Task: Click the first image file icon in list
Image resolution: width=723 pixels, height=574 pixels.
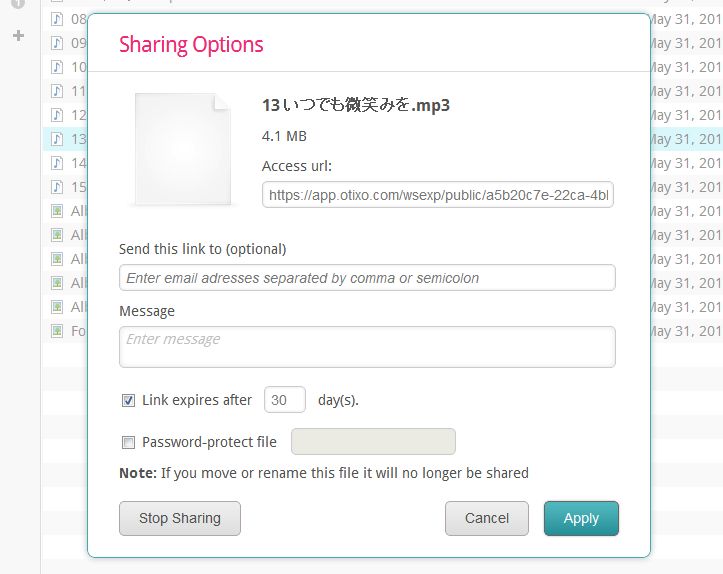Action: tap(57, 211)
